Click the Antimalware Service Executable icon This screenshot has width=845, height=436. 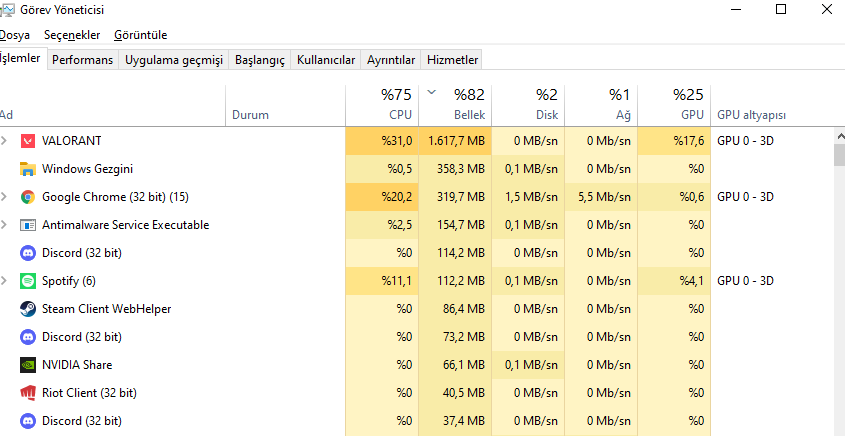point(27,225)
